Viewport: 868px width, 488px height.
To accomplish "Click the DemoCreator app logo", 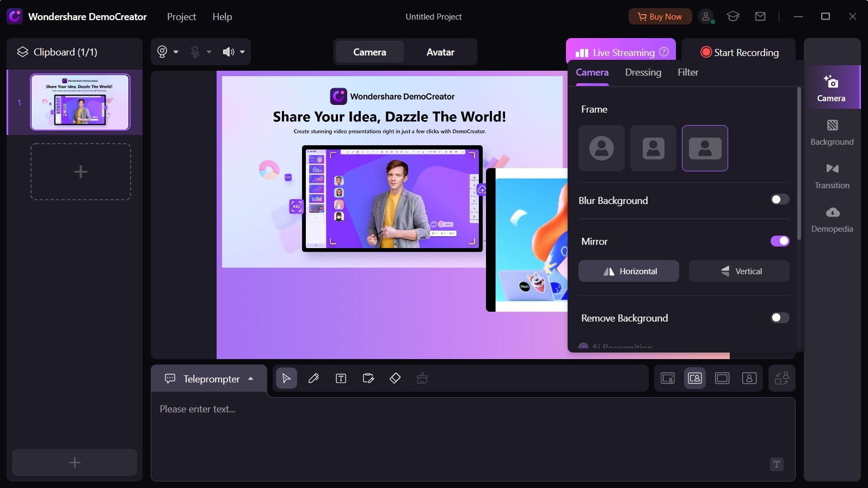I will coord(15,16).
